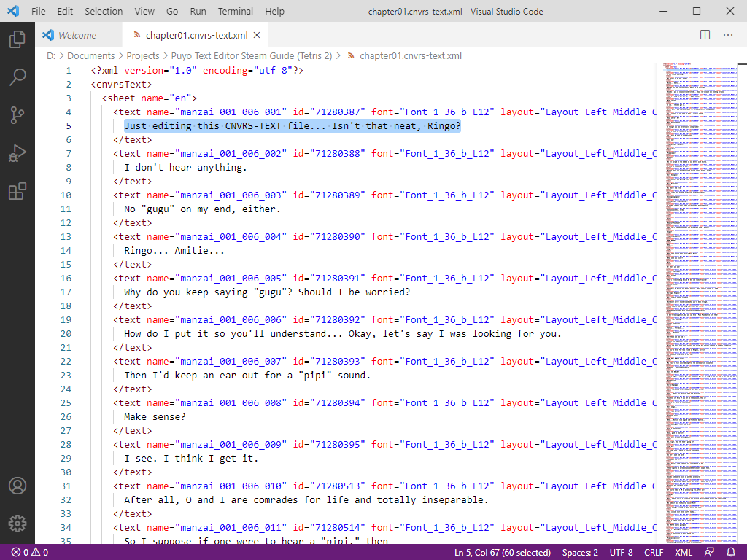Change language mode from XML
Screen dimensions: 747x560
pos(684,553)
